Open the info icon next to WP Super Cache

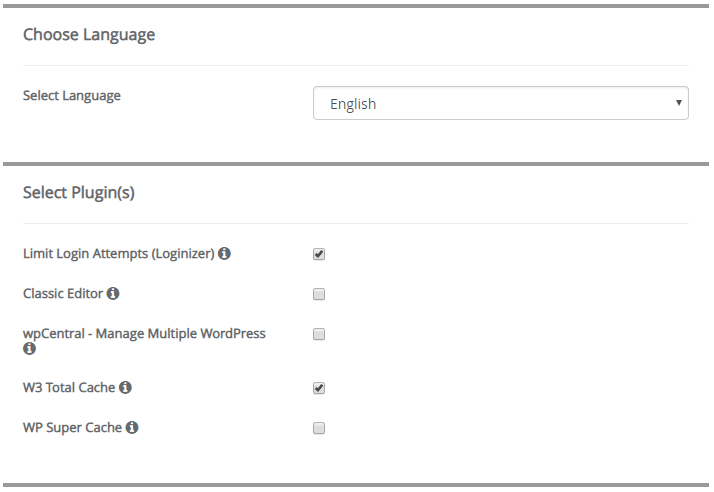pos(132,427)
